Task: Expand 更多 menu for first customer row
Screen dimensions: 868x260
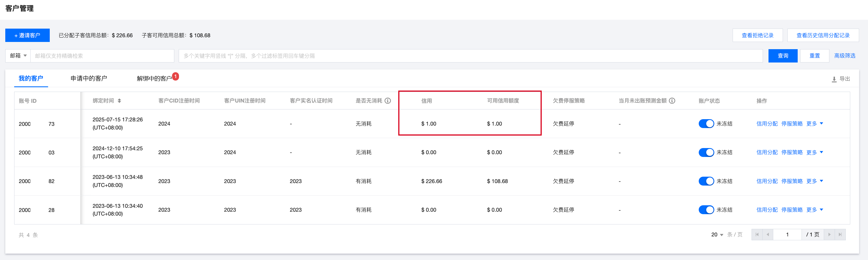Action: click(x=814, y=124)
